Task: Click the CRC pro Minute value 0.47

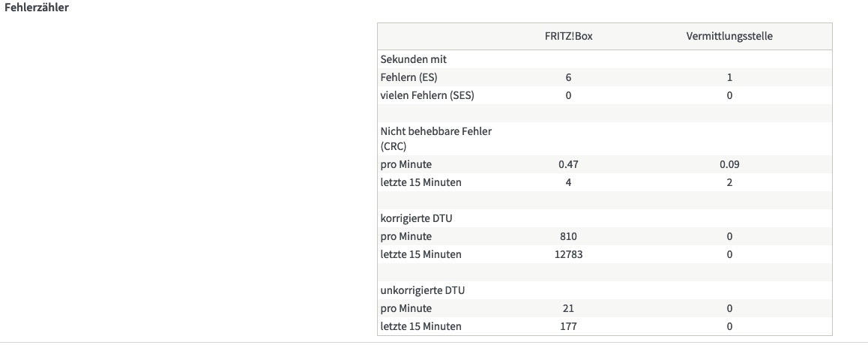Action: click(x=568, y=164)
